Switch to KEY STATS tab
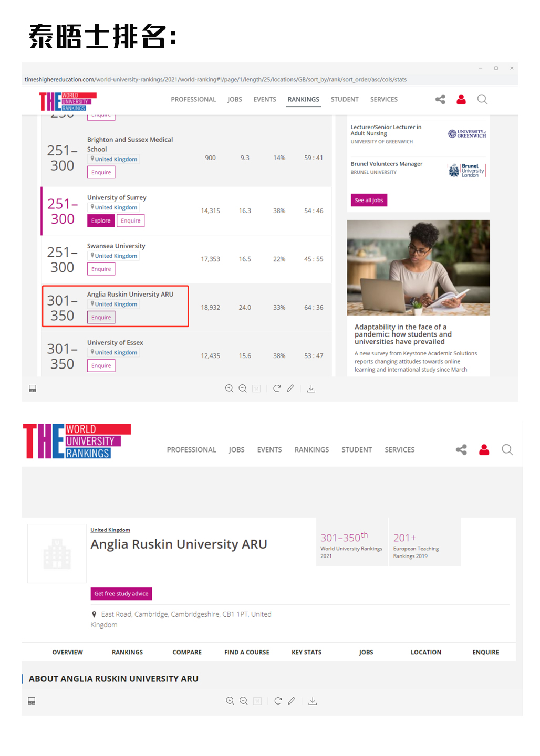 pyautogui.click(x=307, y=652)
